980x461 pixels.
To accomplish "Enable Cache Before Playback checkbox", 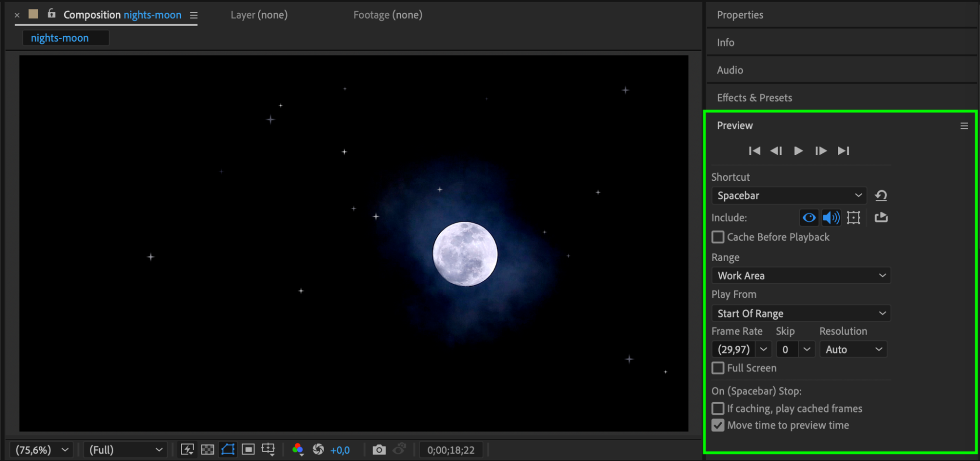I will (718, 237).
